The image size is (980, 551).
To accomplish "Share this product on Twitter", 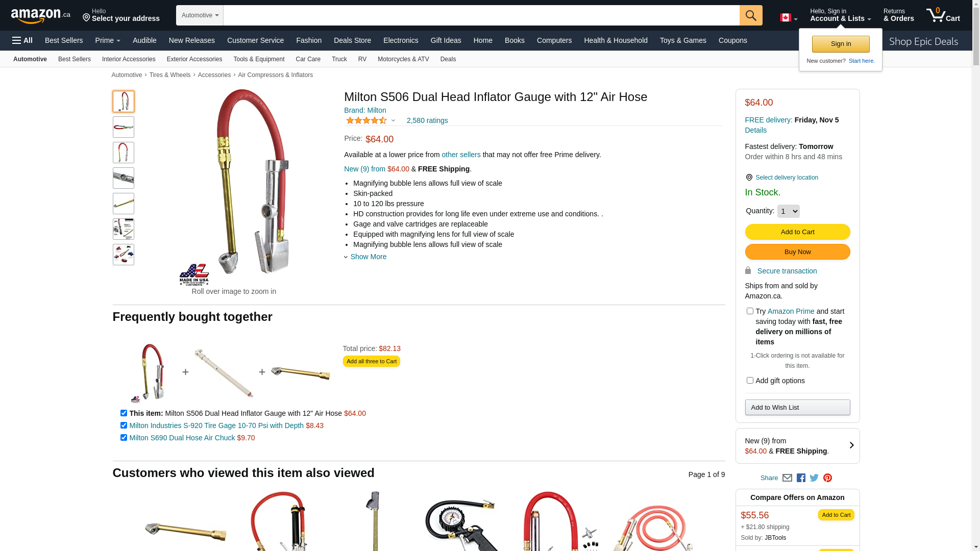I will click(814, 478).
